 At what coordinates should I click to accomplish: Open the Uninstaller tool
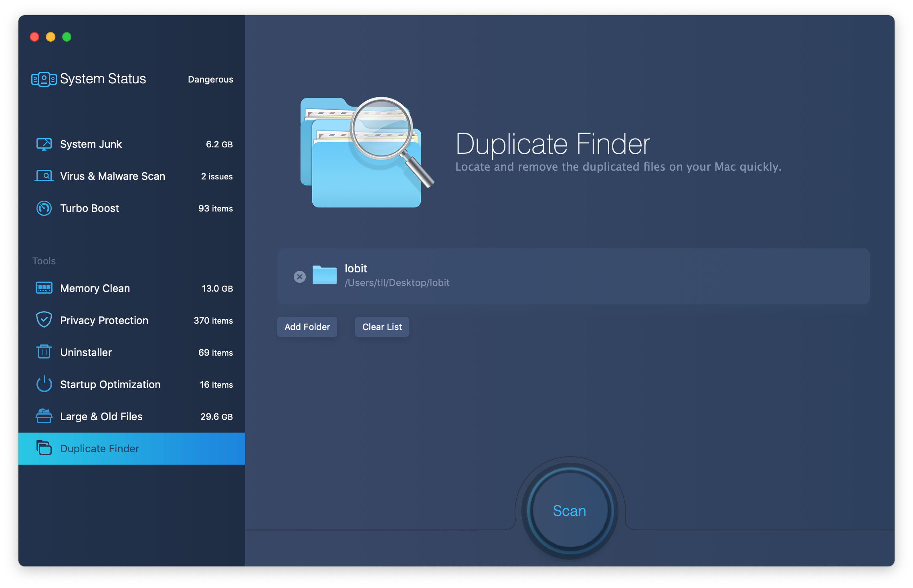pyautogui.click(x=85, y=352)
